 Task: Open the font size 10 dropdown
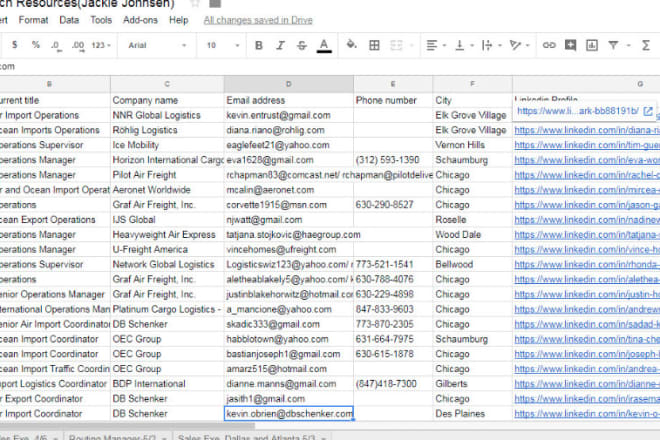pos(223,45)
